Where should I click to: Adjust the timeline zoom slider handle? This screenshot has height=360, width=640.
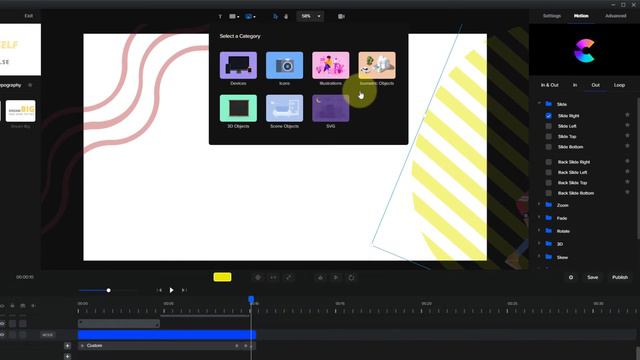[109, 290]
